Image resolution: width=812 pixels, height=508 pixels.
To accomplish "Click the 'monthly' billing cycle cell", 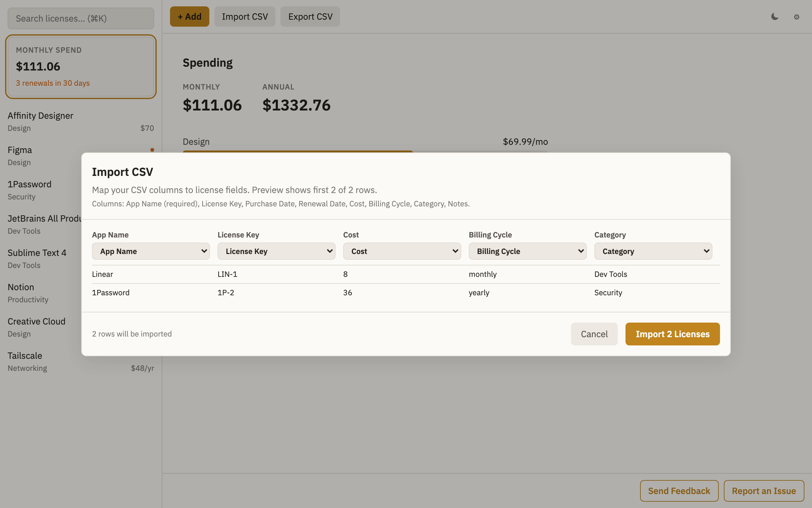I will [x=482, y=274].
